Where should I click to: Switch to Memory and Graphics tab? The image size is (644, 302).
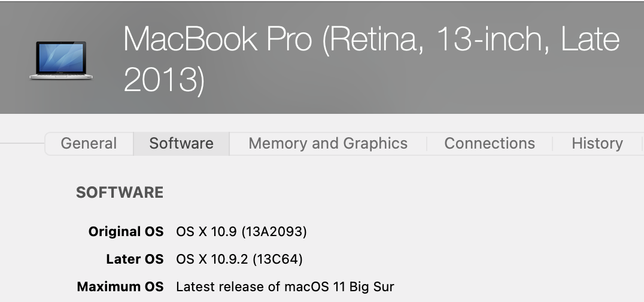pos(327,144)
